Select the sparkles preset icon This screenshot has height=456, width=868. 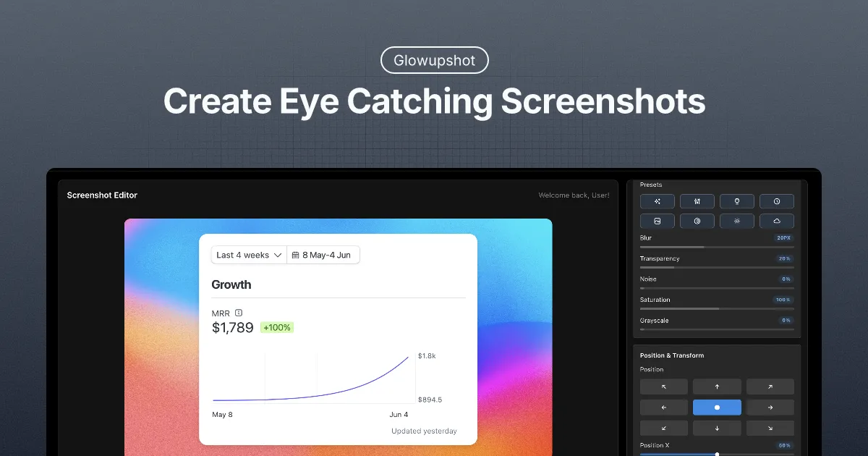pos(657,201)
